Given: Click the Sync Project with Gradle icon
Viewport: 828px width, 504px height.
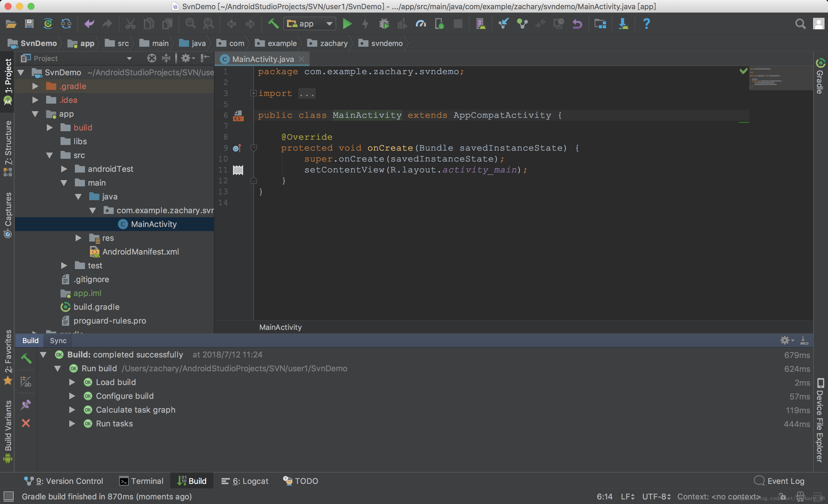Looking at the screenshot, I should 48,24.
